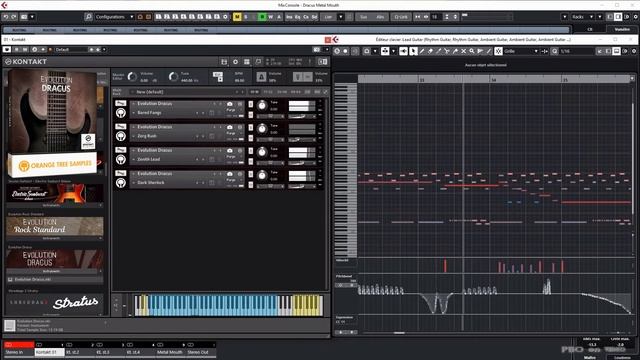Select the 17-32 multi rack page tab
This screenshot has width=640, height=360.
[x=268, y=92]
